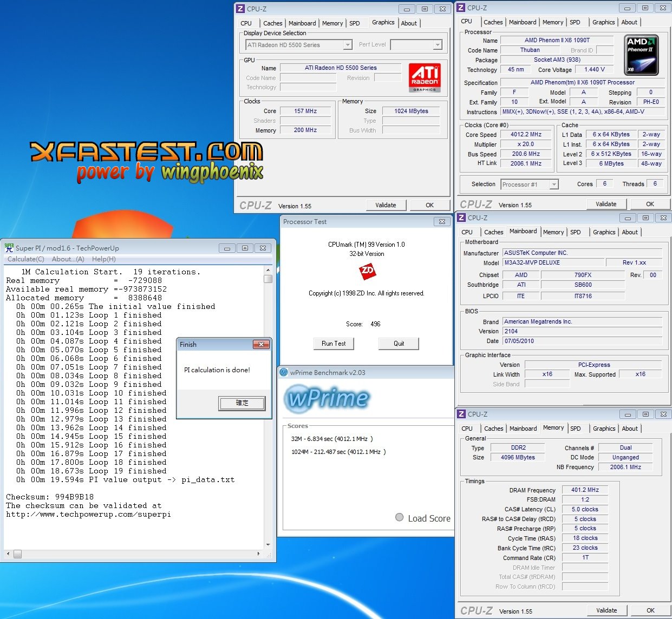672x619 pixels.
Task: Click the wPrime 32M score line
Action: coord(332,439)
